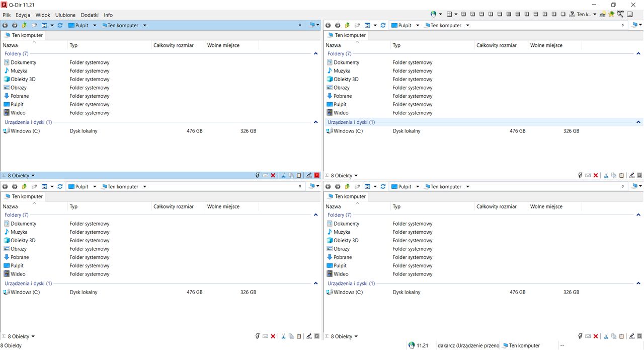Click Pulpit breadcrumb in bottom-left pane
The width and height of the screenshot is (644, 350).
(78, 186)
